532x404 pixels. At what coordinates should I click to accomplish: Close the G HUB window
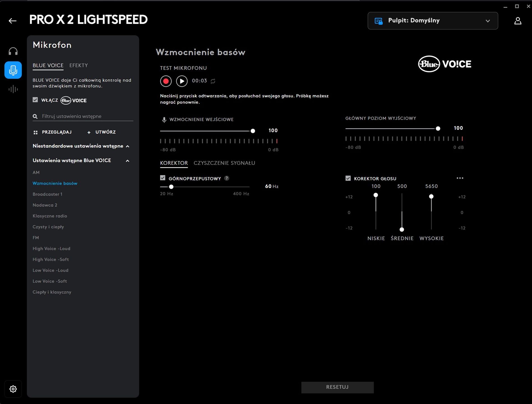tap(528, 6)
